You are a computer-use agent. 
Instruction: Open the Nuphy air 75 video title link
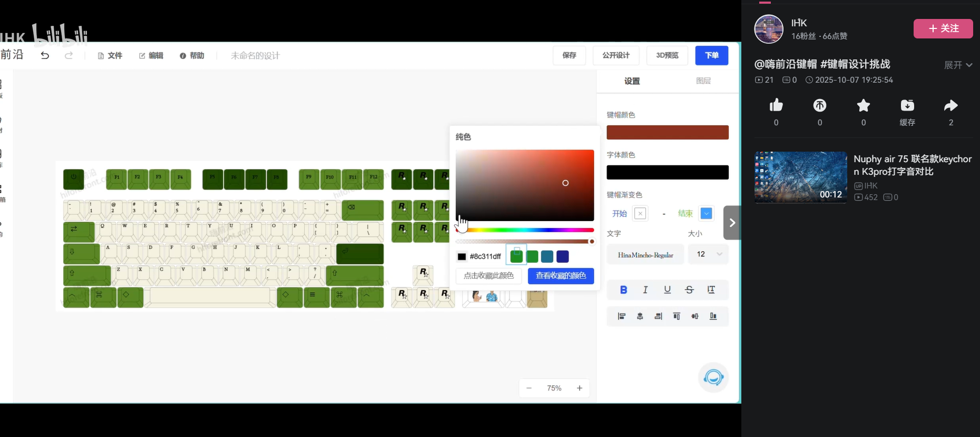point(913,165)
